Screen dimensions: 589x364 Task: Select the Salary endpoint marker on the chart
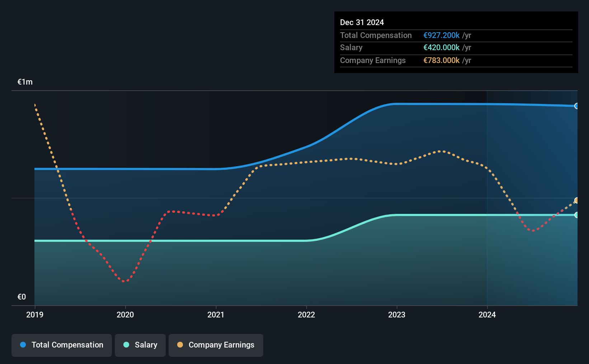point(577,215)
